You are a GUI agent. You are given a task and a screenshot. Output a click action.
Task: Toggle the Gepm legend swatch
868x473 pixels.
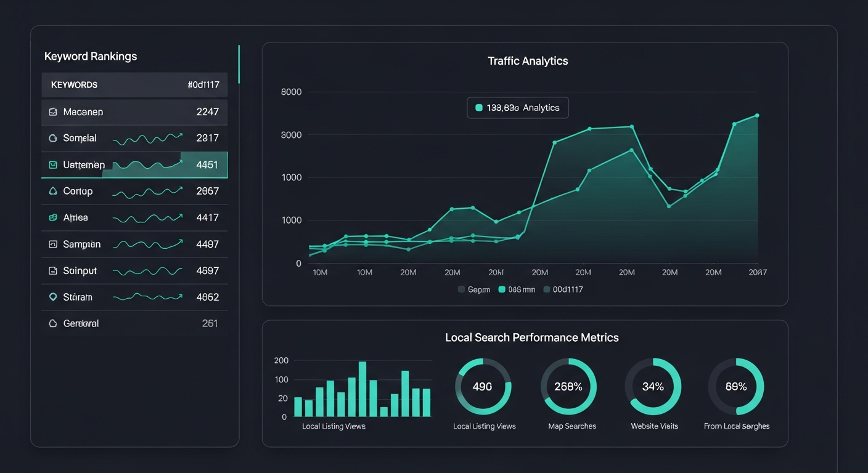click(461, 289)
